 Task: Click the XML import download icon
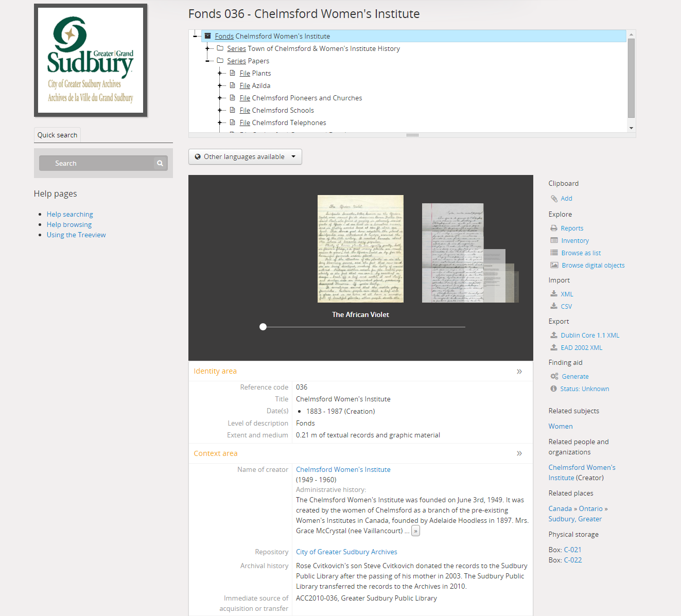[554, 293]
